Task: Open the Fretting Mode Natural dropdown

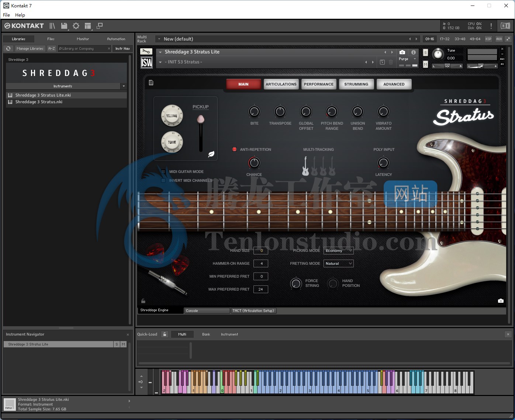Action: tap(339, 264)
